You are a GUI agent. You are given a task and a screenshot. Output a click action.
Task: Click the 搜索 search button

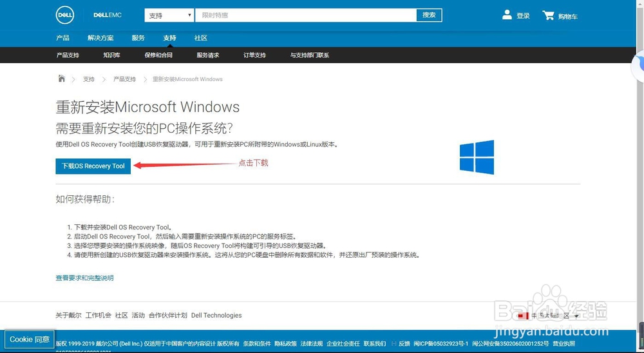point(429,15)
